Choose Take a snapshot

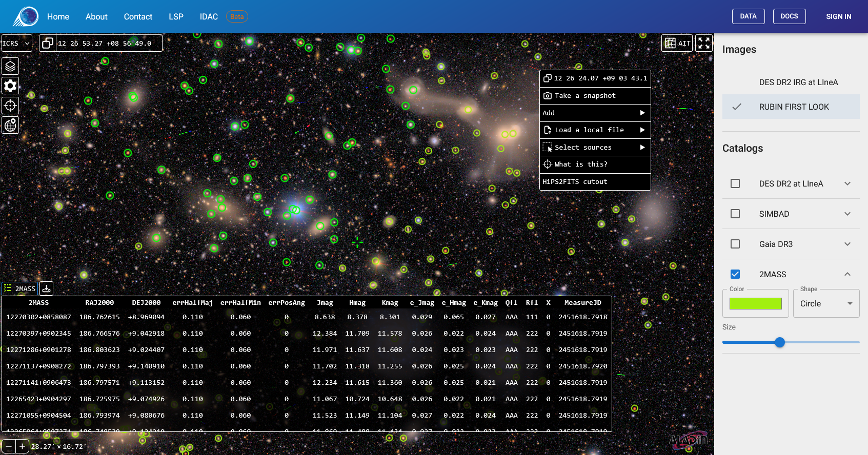[595, 96]
